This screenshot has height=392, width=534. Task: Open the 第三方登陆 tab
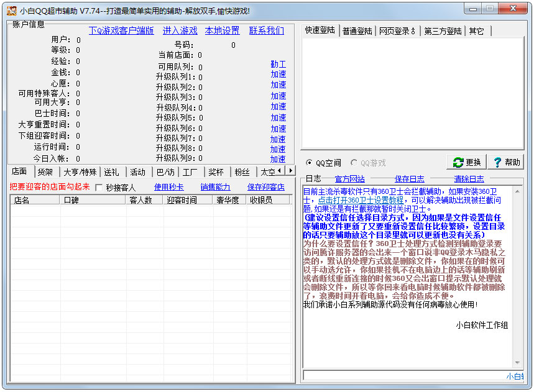coord(443,31)
